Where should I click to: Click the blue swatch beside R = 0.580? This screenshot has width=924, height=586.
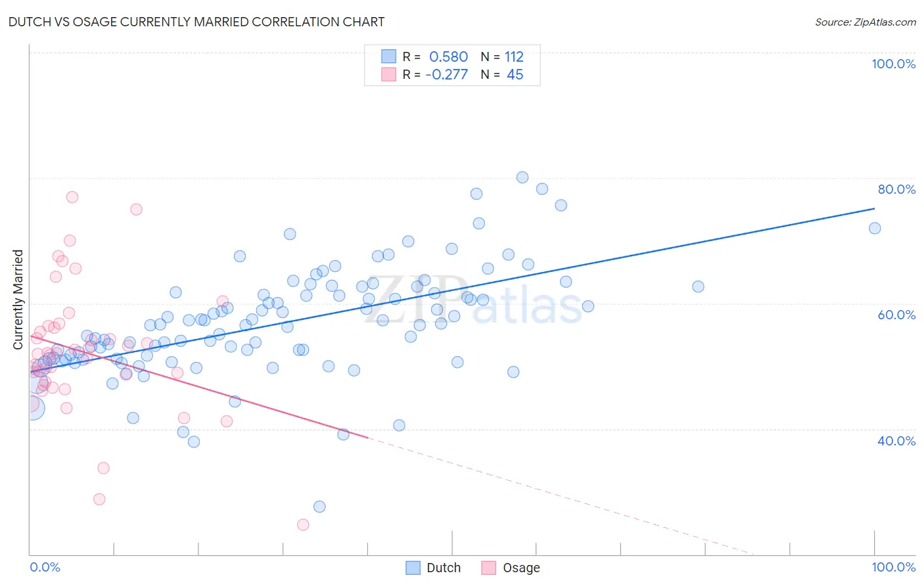click(388, 56)
